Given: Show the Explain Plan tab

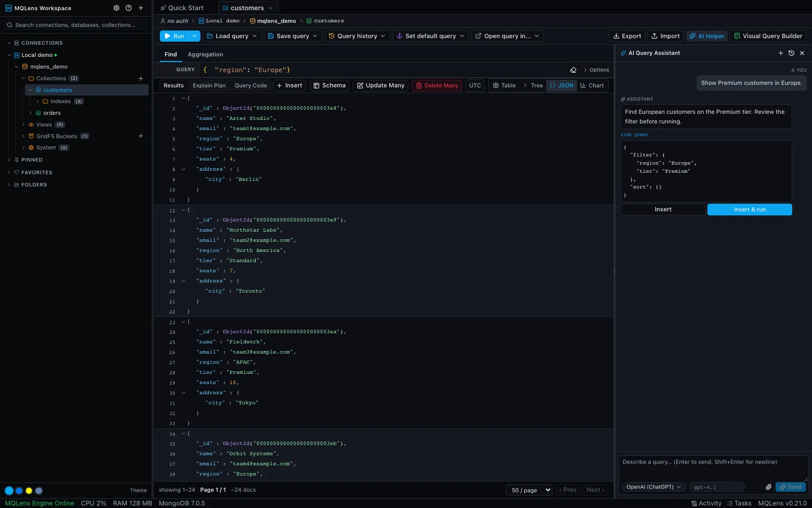Looking at the screenshot, I should point(209,85).
